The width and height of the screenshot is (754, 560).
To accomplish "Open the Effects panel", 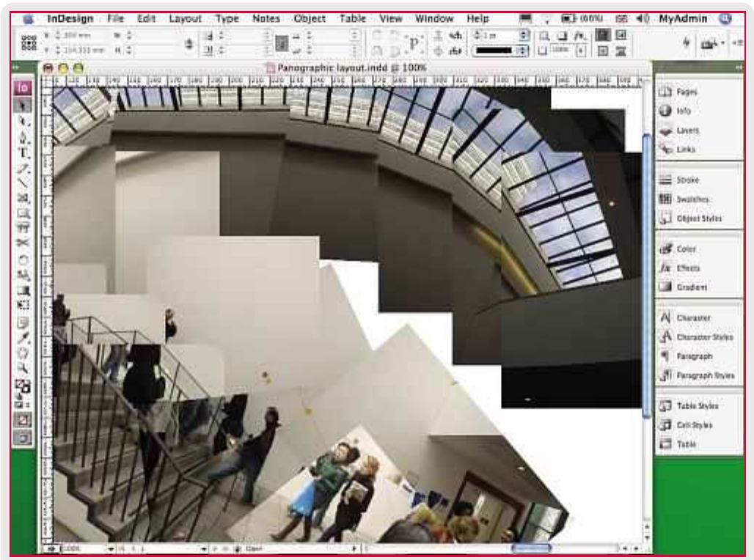I will pos(688,268).
